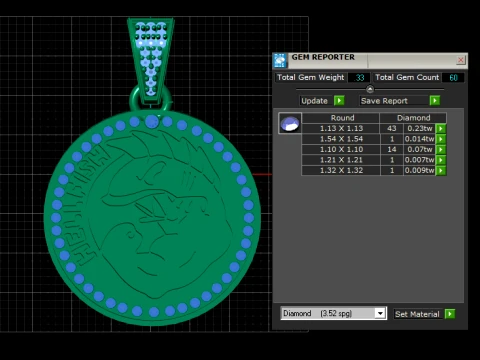Click the Round column header

341,118
